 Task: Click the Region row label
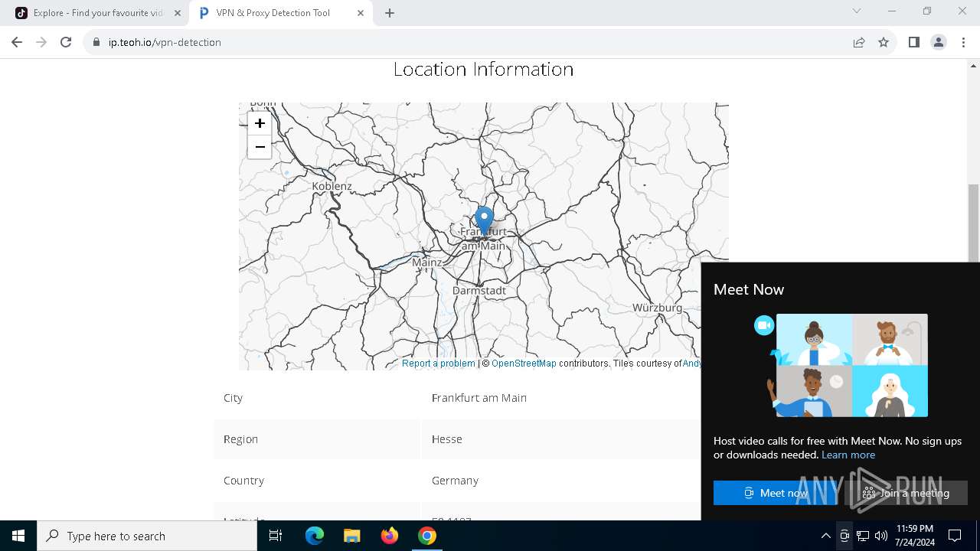(240, 439)
